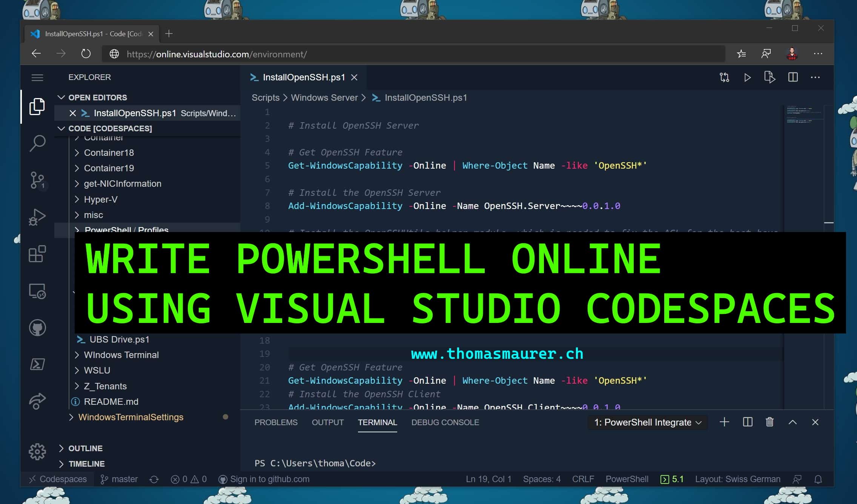This screenshot has height=504, width=857.
Task: Open errors and warnings count in status bar
Action: coord(189,479)
